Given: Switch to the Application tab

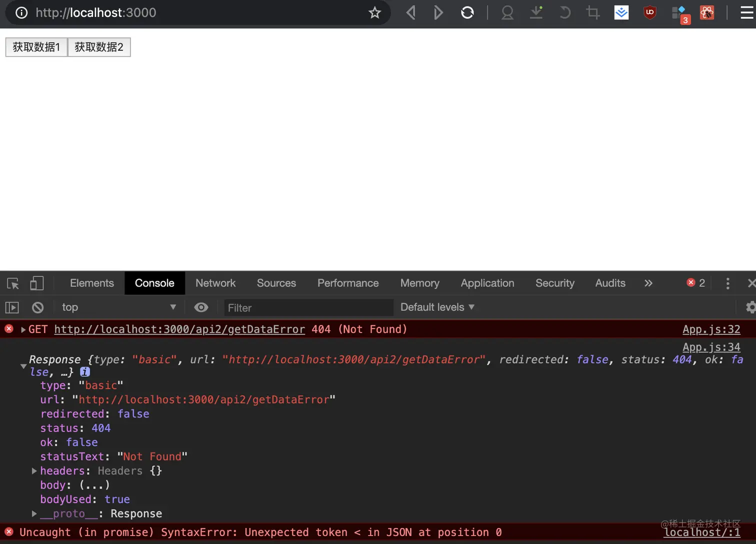Looking at the screenshot, I should click(x=487, y=283).
